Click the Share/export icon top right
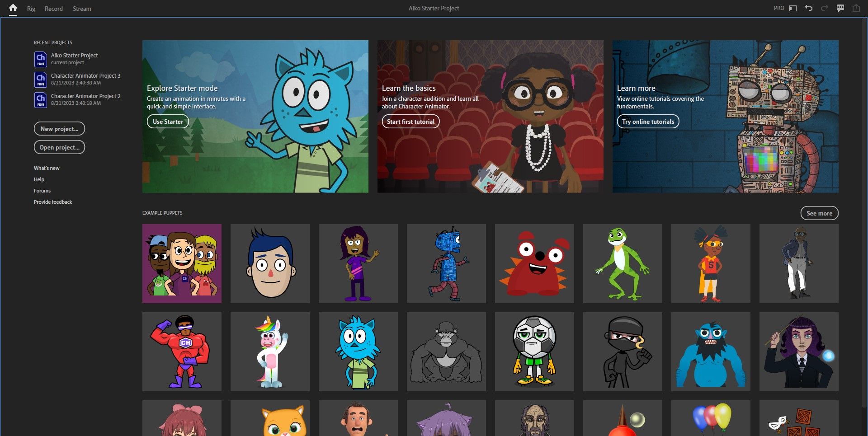The image size is (868, 436). pyautogui.click(x=856, y=8)
